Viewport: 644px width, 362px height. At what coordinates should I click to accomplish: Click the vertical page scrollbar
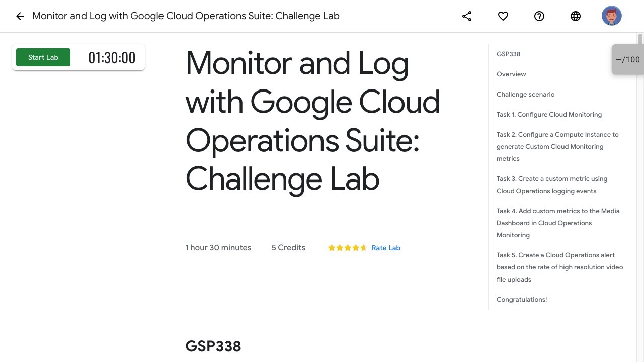640,197
